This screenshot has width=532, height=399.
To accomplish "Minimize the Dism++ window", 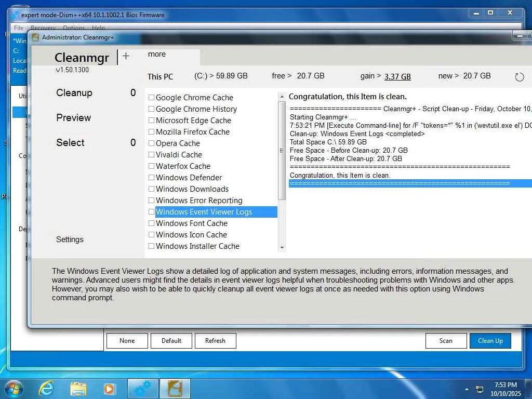I will 476,13.
